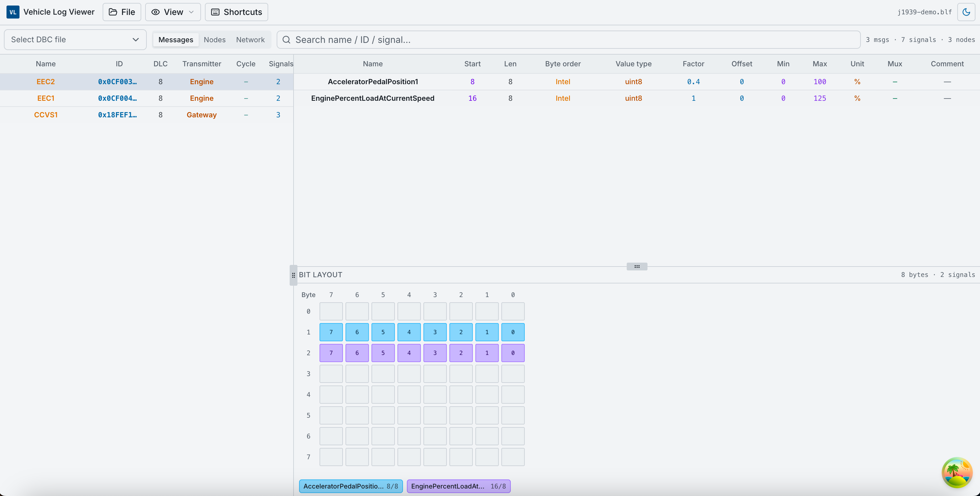Click the search magnifier icon
Viewport: 980px width, 496px height.
point(286,40)
